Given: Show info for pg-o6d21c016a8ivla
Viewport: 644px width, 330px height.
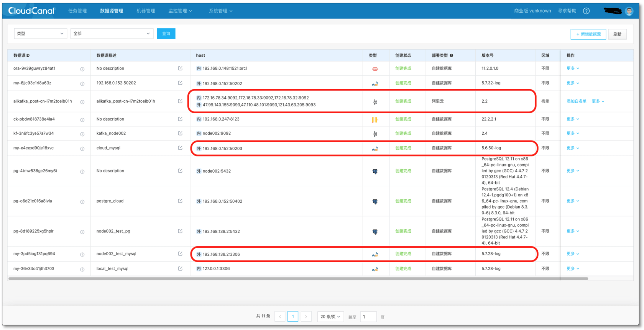Looking at the screenshot, I should coord(82,202).
